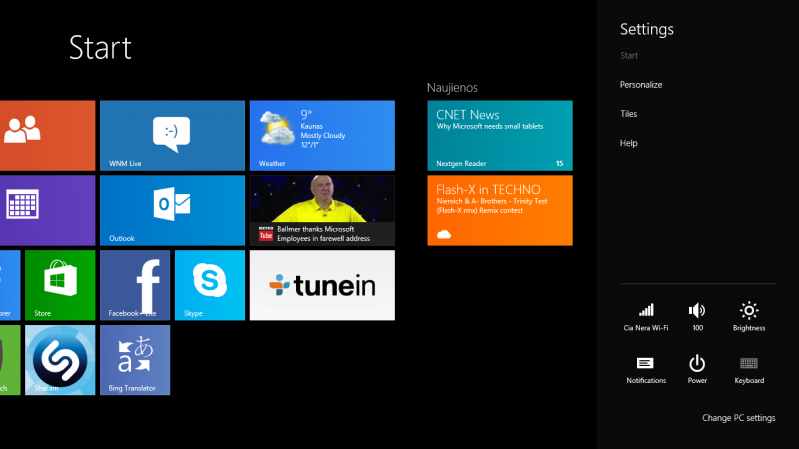Open the WNM Live tile
This screenshot has height=449, width=799.
pyautogui.click(x=172, y=135)
